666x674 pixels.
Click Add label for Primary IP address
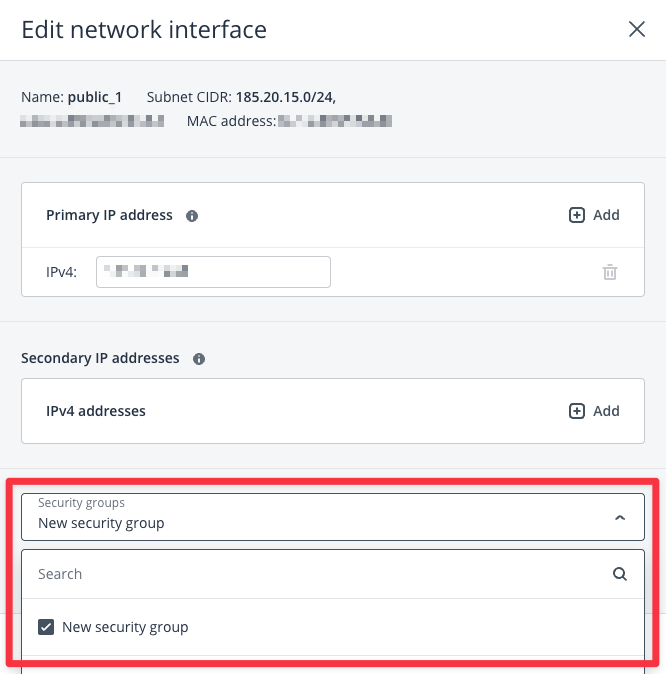(x=606, y=215)
